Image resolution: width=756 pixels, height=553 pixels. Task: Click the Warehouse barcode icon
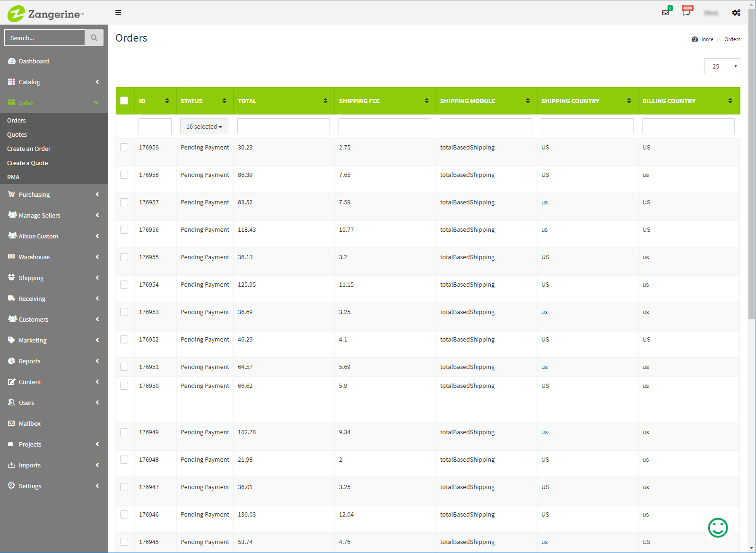click(x=11, y=256)
